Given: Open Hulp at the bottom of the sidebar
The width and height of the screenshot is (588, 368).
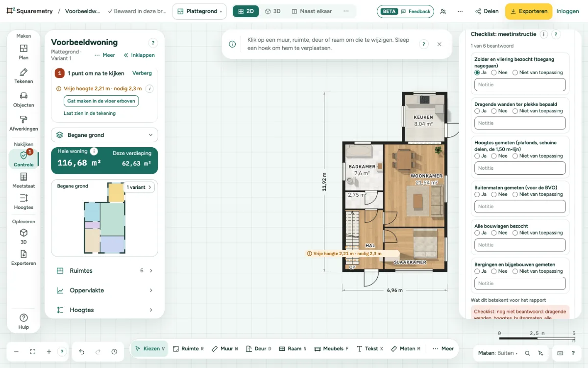Looking at the screenshot, I should (24, 321).
